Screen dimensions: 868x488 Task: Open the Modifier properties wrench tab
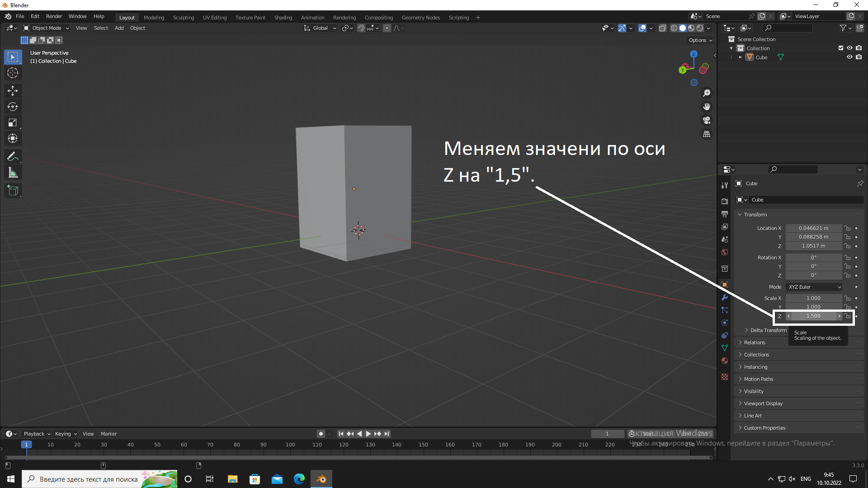(725, 297)
